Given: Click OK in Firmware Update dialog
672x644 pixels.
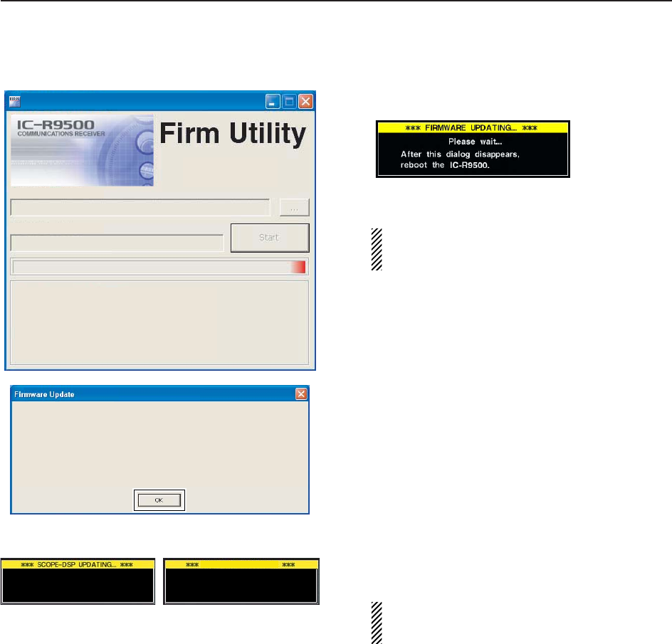Looking at the screenshot, I should pos(159,500).
